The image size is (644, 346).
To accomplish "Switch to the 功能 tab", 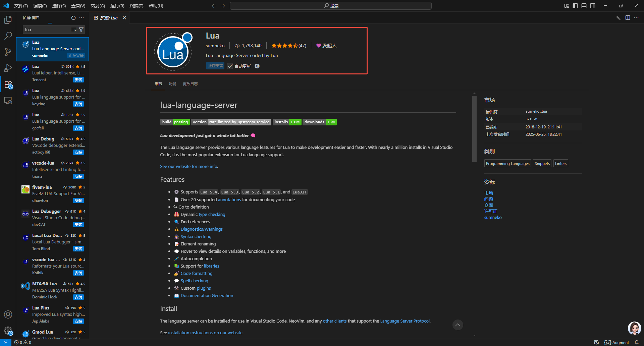I will pos(172,84).
